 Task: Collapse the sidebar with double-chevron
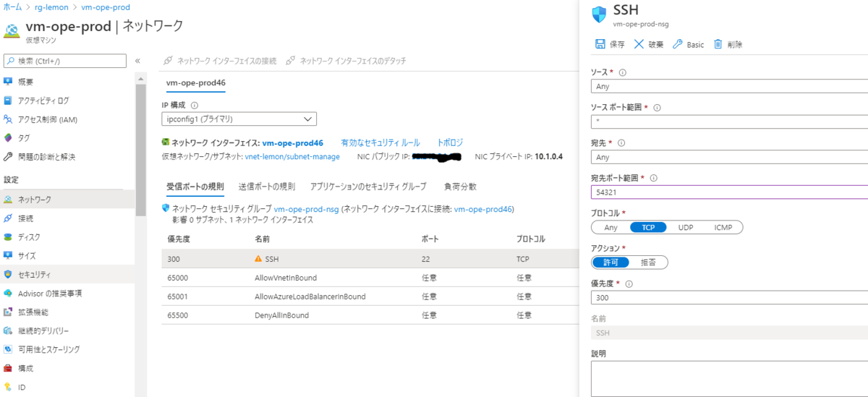click(x=137, y=61)
